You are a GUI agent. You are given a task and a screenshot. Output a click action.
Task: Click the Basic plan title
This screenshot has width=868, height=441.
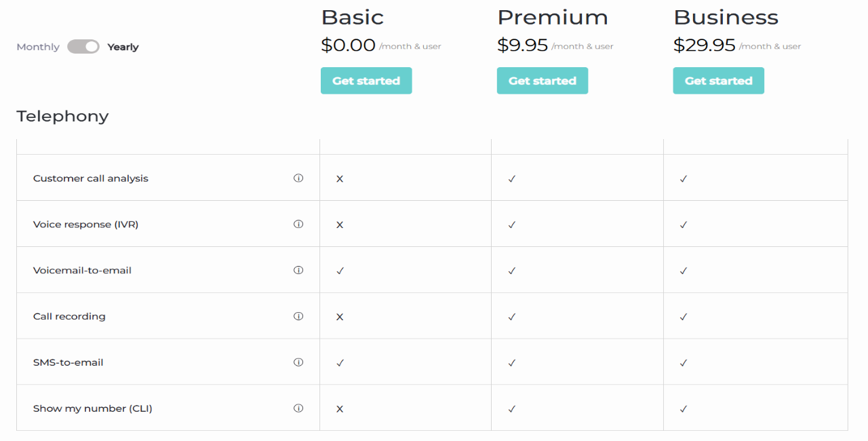353,17
